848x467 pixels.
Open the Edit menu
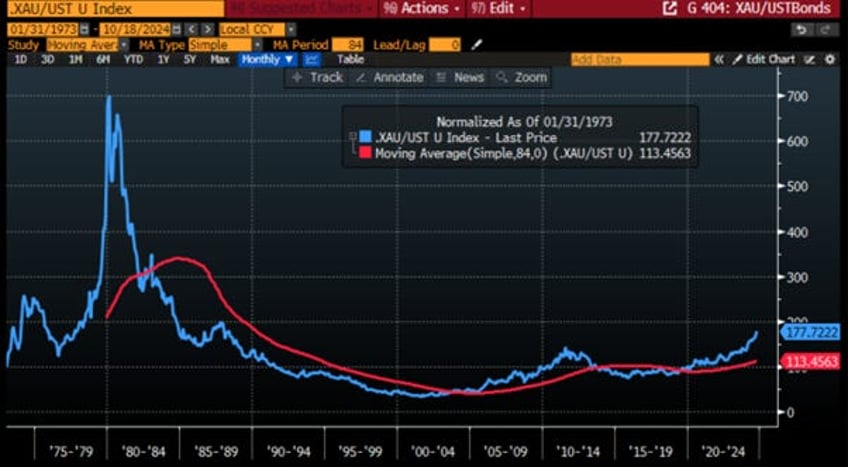[x=499, y=8]
